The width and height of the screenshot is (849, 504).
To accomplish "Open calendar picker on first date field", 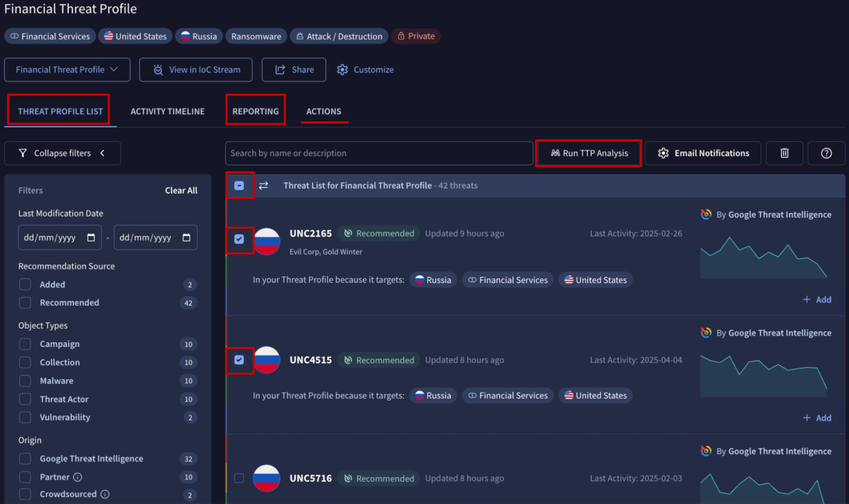I will tap(91, 237).
